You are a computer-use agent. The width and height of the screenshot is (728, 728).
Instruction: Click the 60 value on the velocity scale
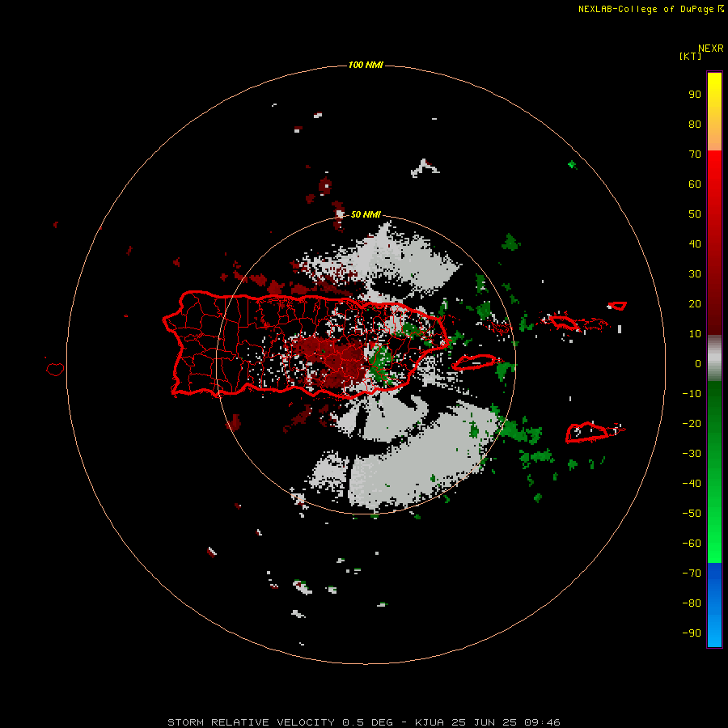click(x=695, y=184)
